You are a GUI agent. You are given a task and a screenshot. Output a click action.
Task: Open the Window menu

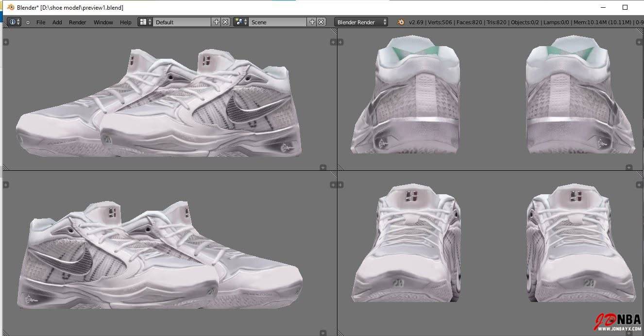pos(103,22)
